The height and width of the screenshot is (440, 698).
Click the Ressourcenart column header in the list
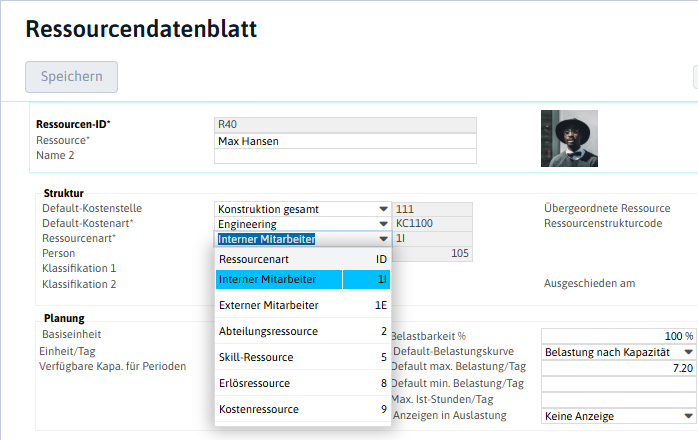tap(254, 259)
